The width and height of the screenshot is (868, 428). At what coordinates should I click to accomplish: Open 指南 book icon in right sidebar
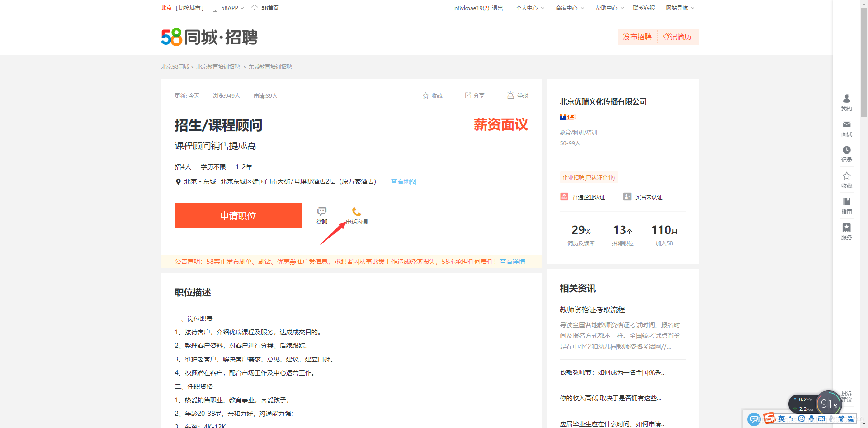847,201
